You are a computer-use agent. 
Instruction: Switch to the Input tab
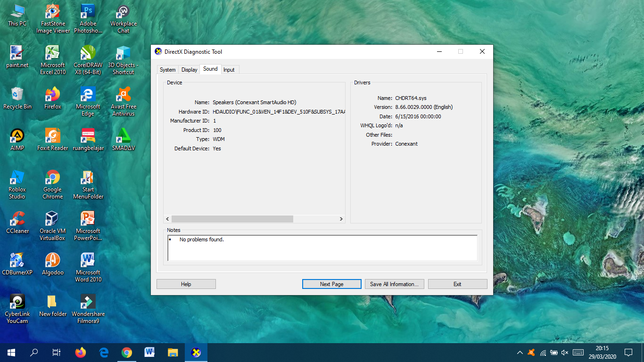[229, 70]
